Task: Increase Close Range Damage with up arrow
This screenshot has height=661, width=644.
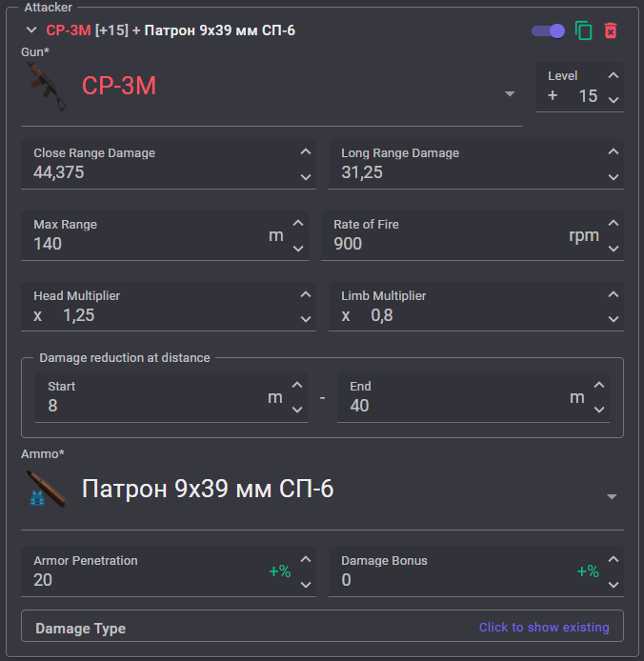Action: click(x=306, y=151)
